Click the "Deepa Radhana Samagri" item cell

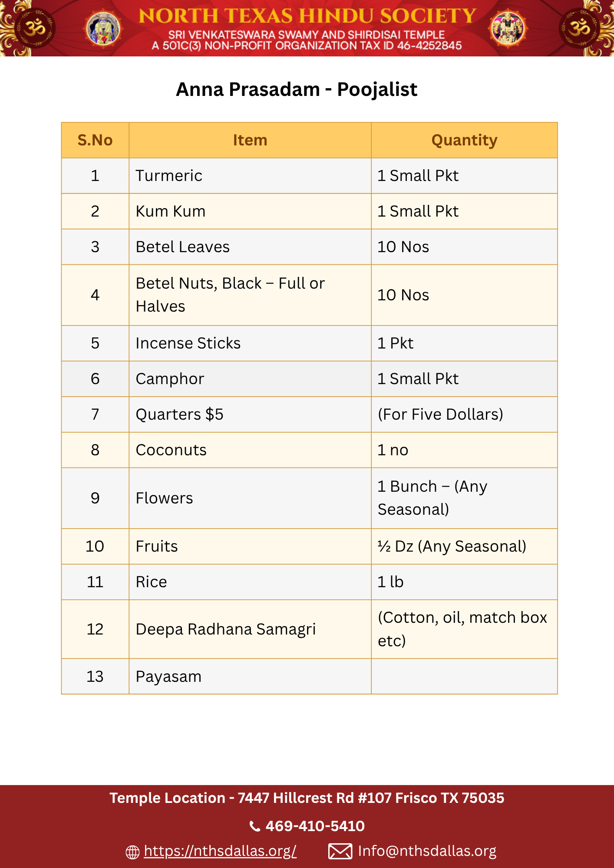[x=225, y=629]
